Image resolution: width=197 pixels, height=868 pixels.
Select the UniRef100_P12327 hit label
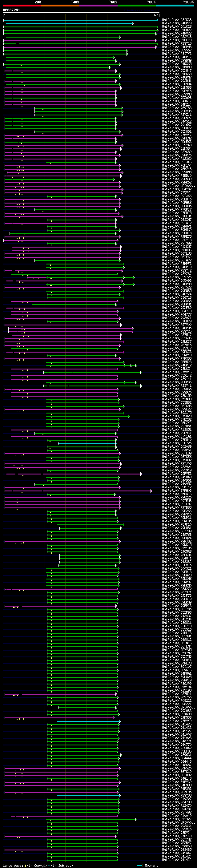point(177,819)
